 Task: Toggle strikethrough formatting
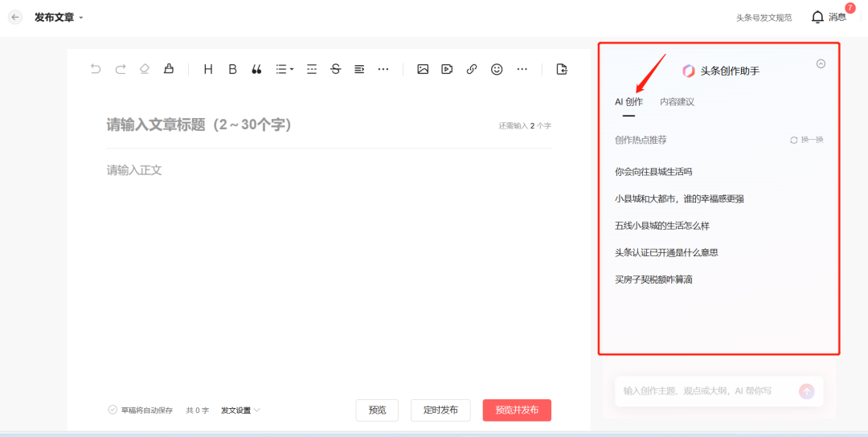click(x=335, y=69)
